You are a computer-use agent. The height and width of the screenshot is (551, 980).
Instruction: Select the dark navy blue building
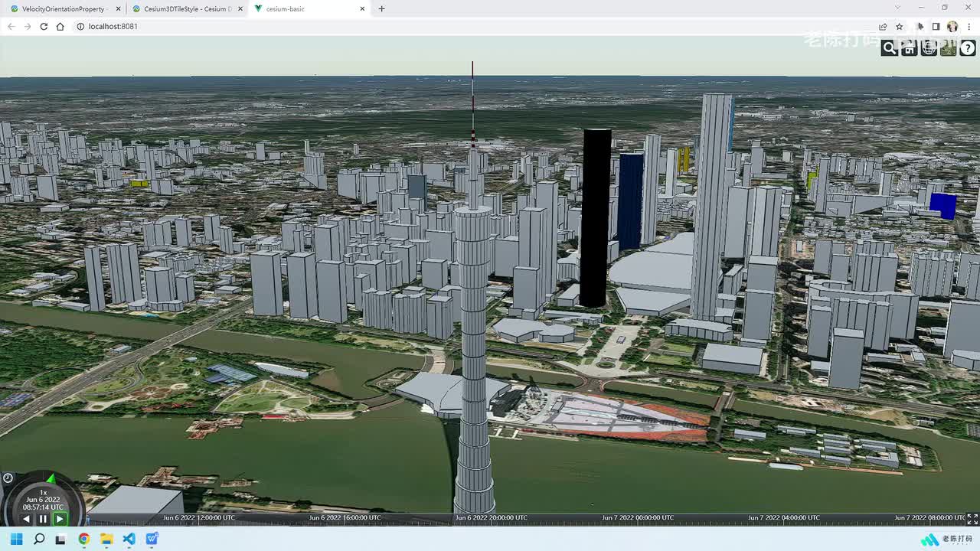630,201
